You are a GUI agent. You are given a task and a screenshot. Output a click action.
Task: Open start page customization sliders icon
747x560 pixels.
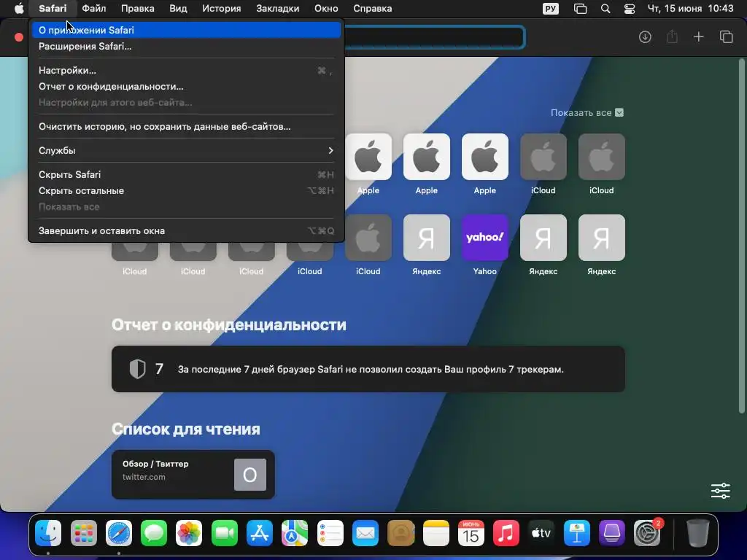[720, 491]
